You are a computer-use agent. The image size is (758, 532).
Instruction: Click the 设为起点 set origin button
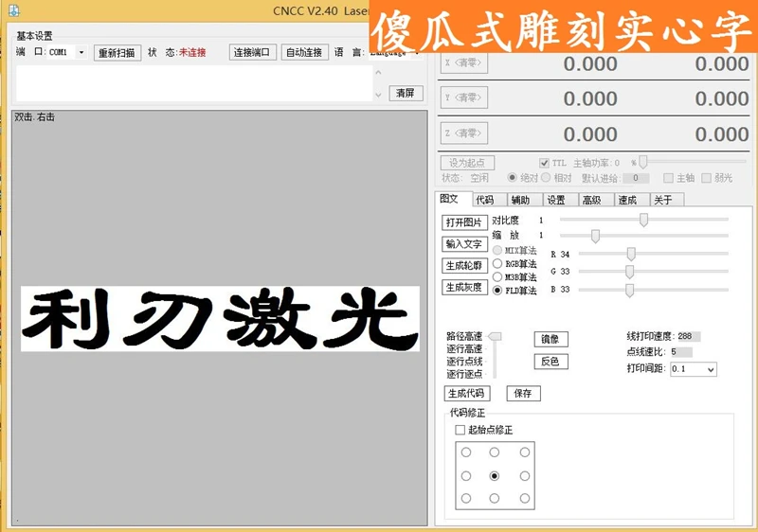pos(467,163)
